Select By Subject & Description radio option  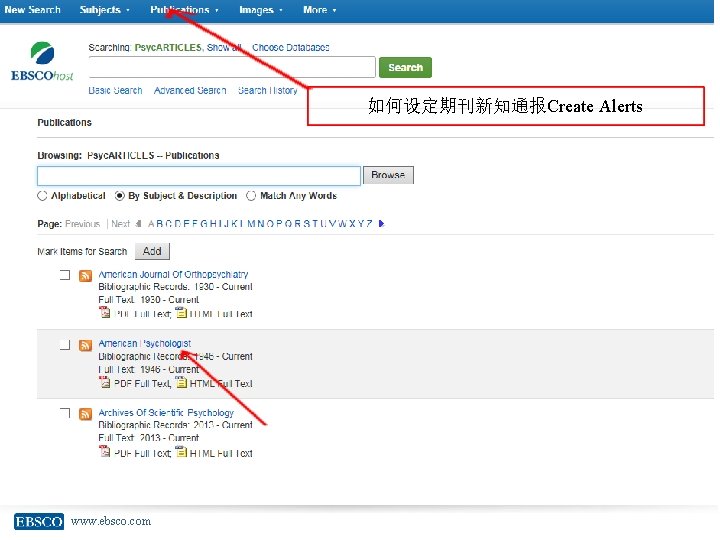pyautogui.click(x=120, y=196)
